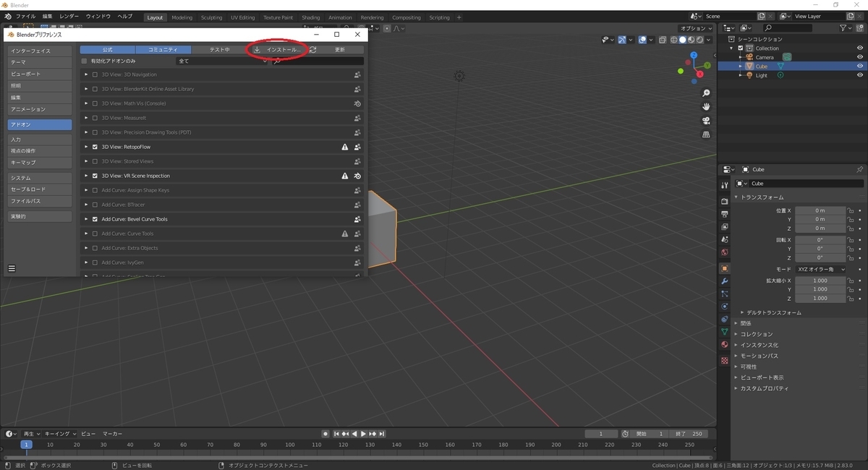
Task: Click the hand pan-view gizmo
Action: 706,107
